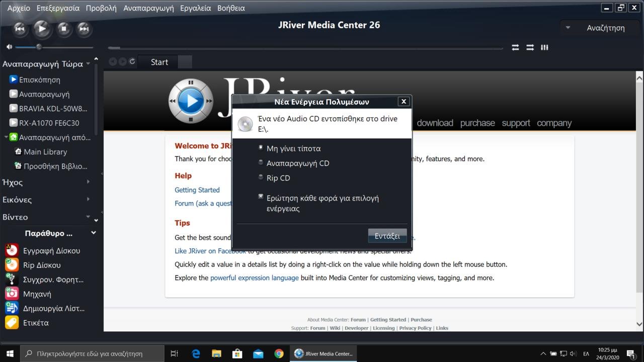Expand the Ήχος section arrow
Image resolution: width=644 pixels, height=362 pixels.
(x=89, y=182)
